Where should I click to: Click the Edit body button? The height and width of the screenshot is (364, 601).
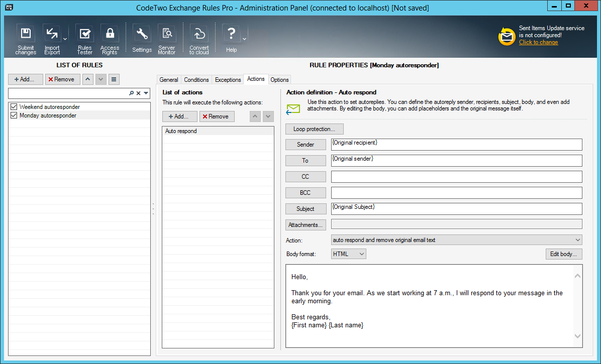click(563, 254)
